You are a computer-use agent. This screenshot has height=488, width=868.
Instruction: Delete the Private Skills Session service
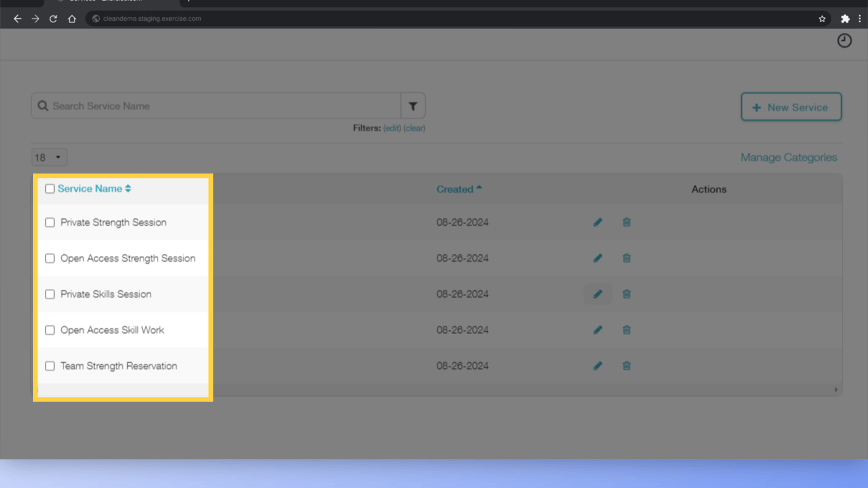627,294
